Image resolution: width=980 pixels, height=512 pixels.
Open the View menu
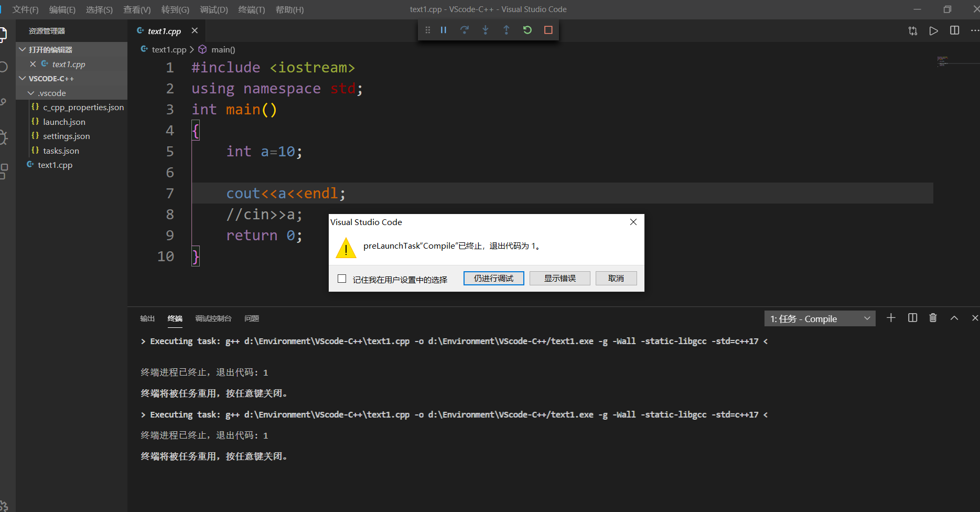click(137, 9)
